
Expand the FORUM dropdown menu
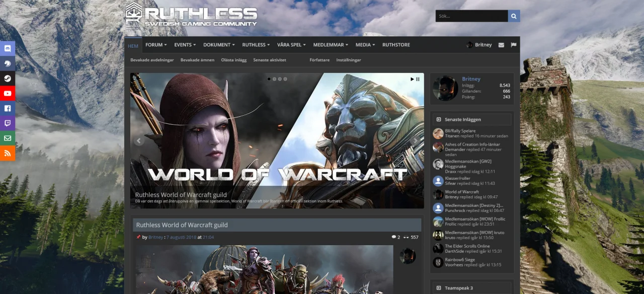click(x=156, y=45)
